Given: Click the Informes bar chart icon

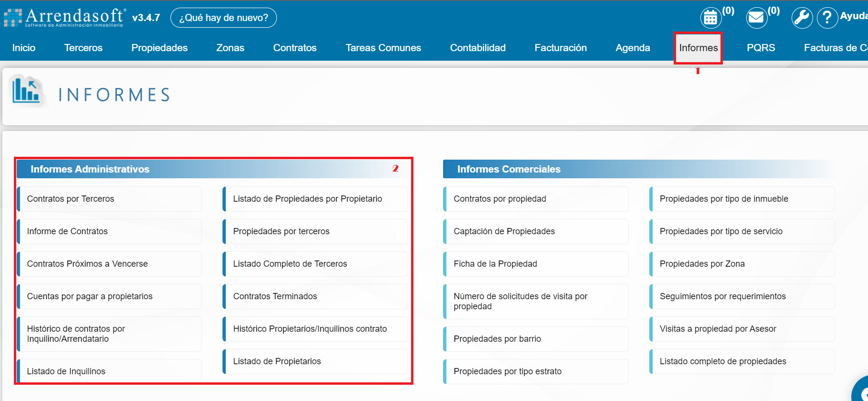Looking at the screenshot, I should point(27,90).
